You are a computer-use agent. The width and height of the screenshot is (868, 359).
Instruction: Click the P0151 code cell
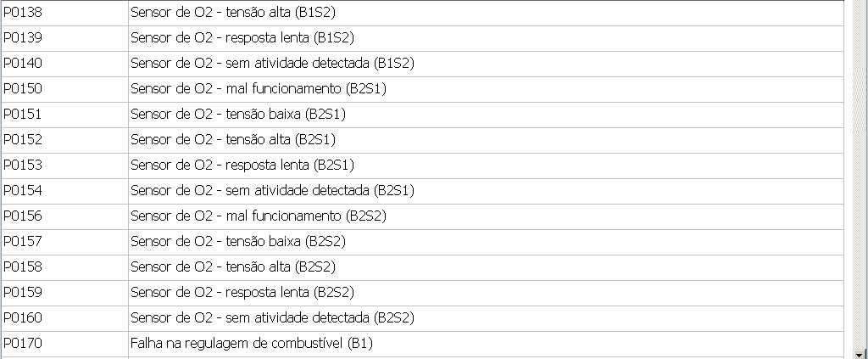tap(23, 115)
